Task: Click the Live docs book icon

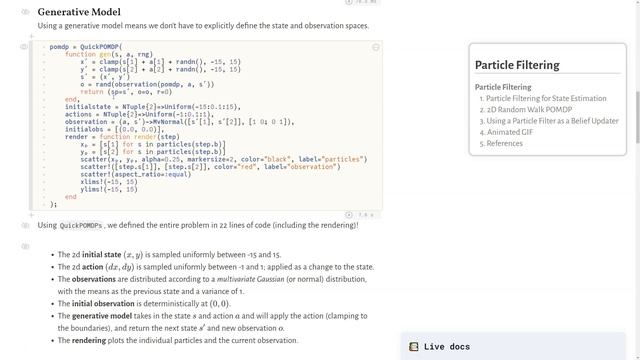Action: tap(413, 347)
